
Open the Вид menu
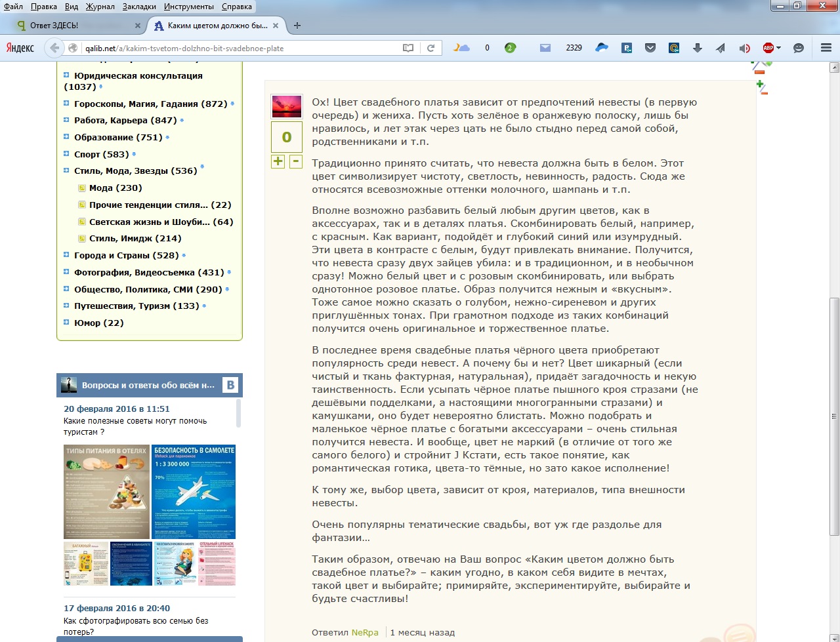point(72,7)
